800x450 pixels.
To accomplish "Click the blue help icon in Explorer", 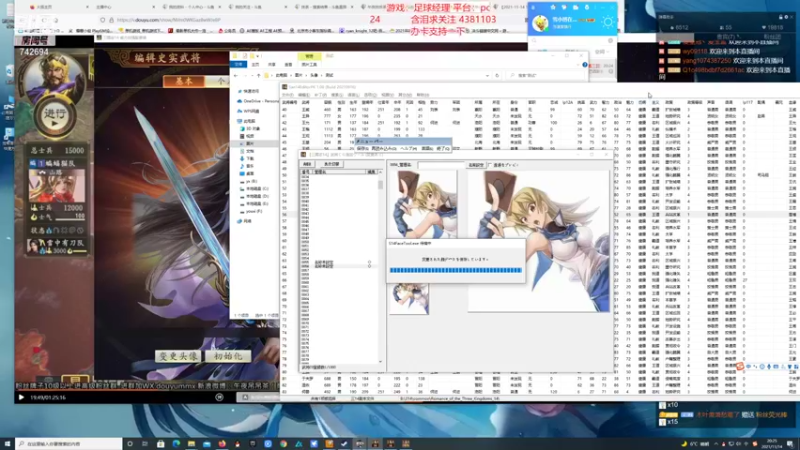I will 585,65.
